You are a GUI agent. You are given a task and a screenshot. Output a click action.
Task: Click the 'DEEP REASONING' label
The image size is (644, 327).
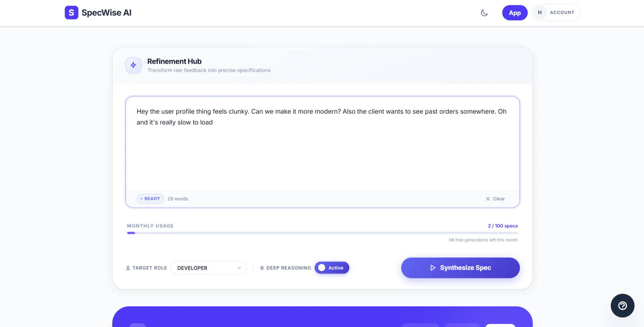(x=289, y=268)
